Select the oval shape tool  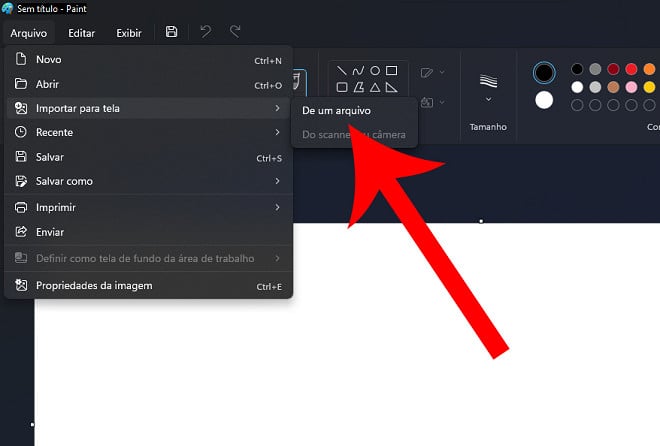pyautogui.click(x=375, y=71)
